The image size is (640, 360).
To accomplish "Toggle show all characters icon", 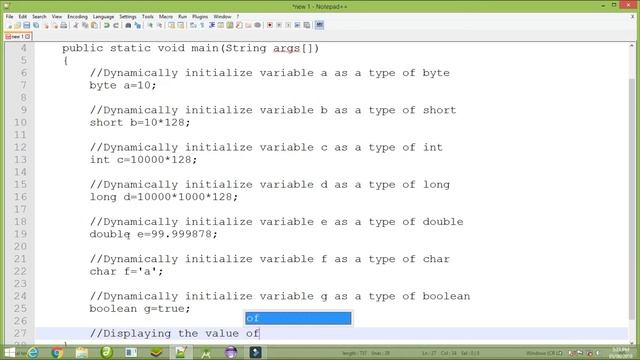I will tap(202, 25).
